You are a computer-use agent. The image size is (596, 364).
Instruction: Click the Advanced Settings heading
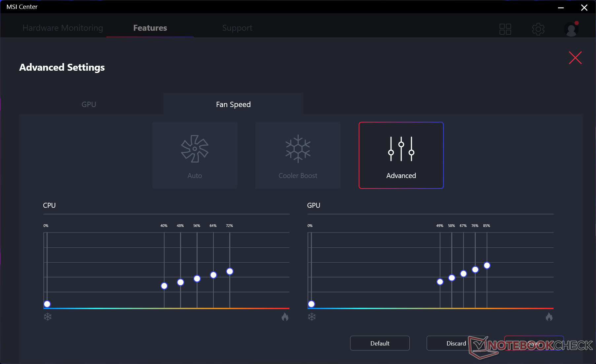pos(62,67)
